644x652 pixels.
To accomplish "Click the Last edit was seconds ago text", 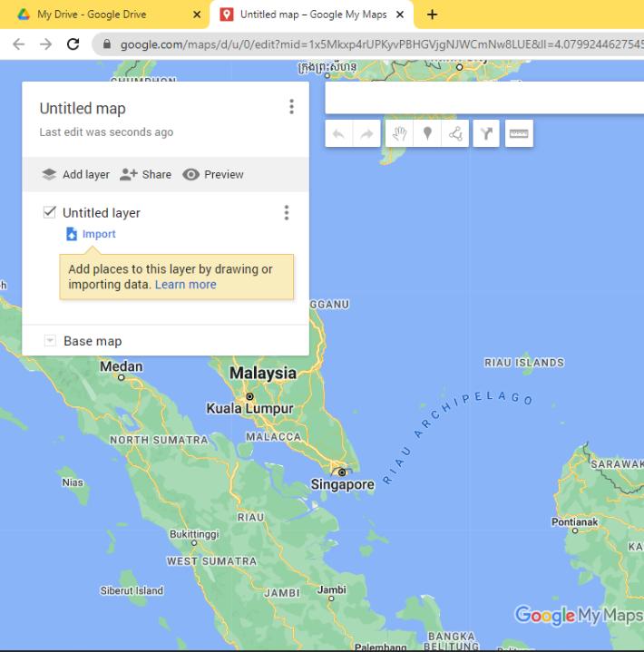I will 106,132.
